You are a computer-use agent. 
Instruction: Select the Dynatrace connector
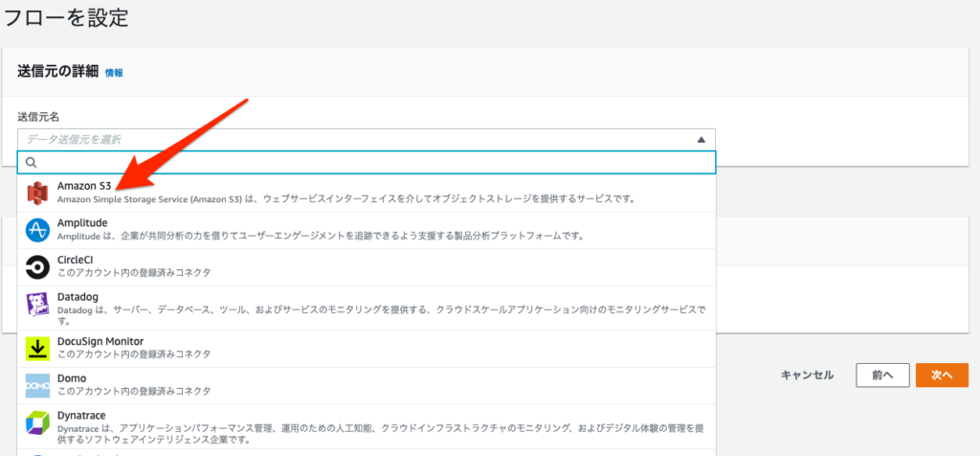pyautogui.click(x=367, y=426)
